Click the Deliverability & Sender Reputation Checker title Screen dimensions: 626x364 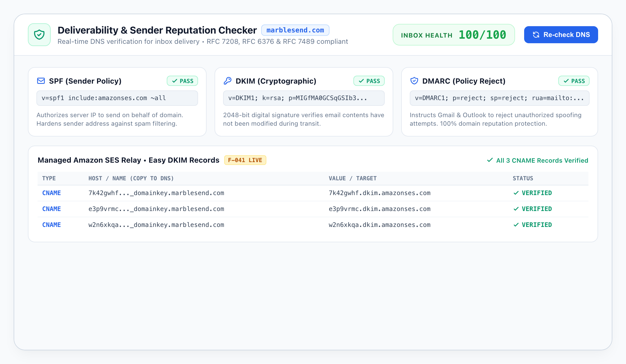pos(157,30)
